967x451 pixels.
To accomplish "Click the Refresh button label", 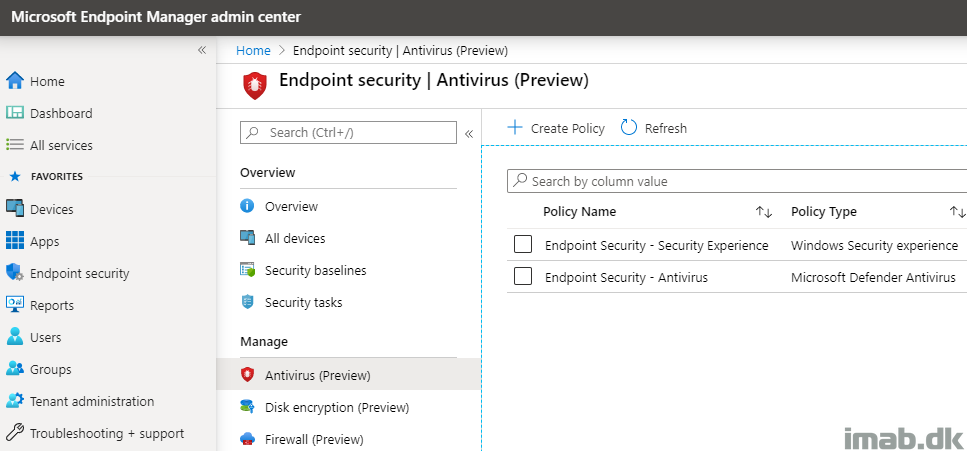I will [665, 128].
